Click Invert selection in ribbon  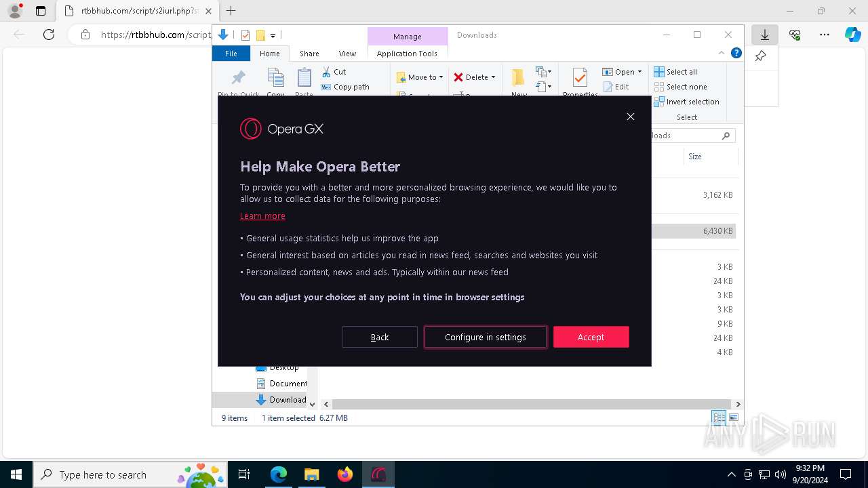pyautogui.click(x=686, y=102)
